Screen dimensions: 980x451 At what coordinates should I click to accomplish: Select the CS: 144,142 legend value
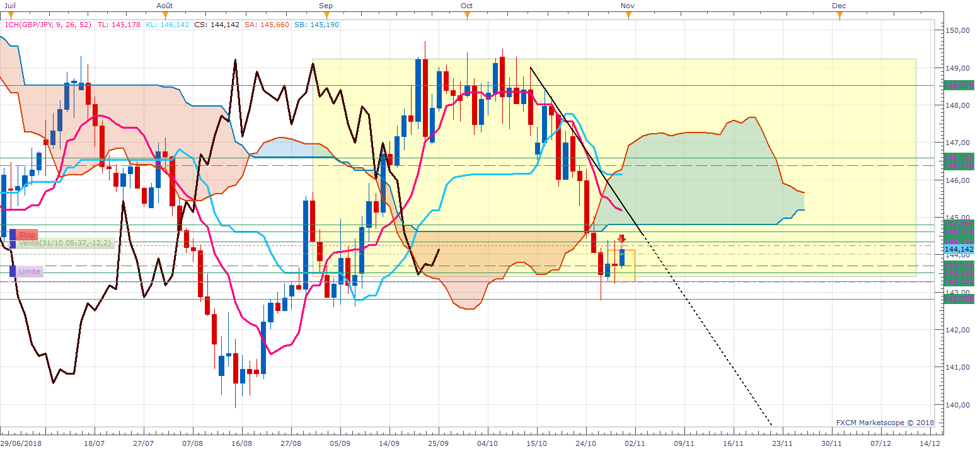click(x=217, y=25)
